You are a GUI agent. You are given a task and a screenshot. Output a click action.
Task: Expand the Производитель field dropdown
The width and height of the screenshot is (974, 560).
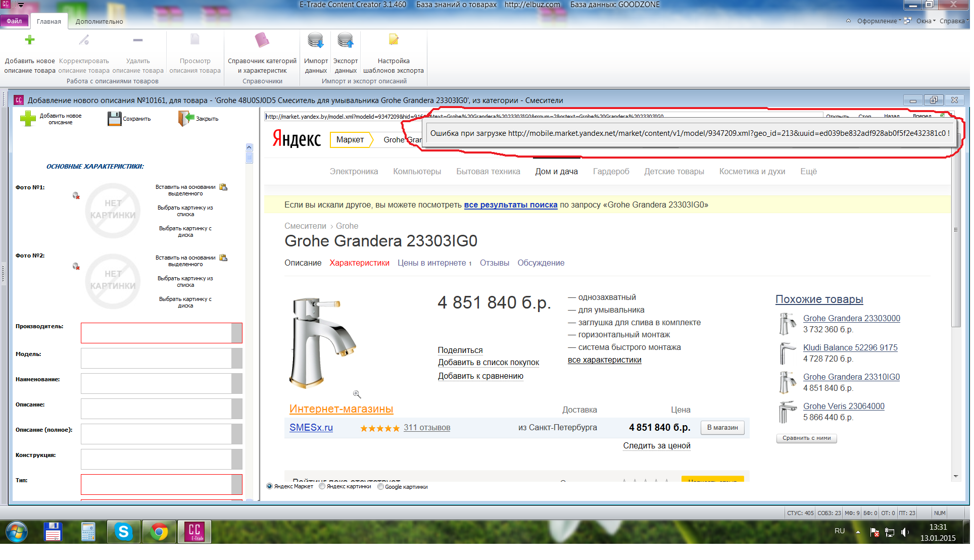pyautogui.click(x=236, y=333)
